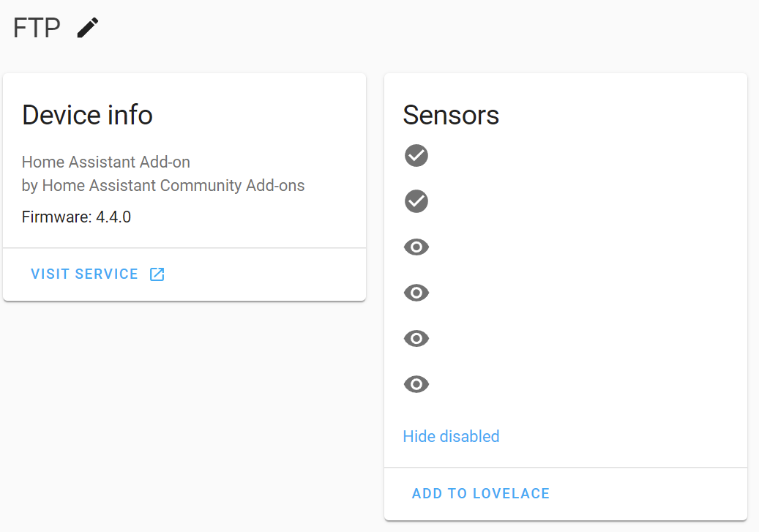759x532 pixels.
Task: Click the external-link icon next to Visit Service
Action: click(157, 274)
